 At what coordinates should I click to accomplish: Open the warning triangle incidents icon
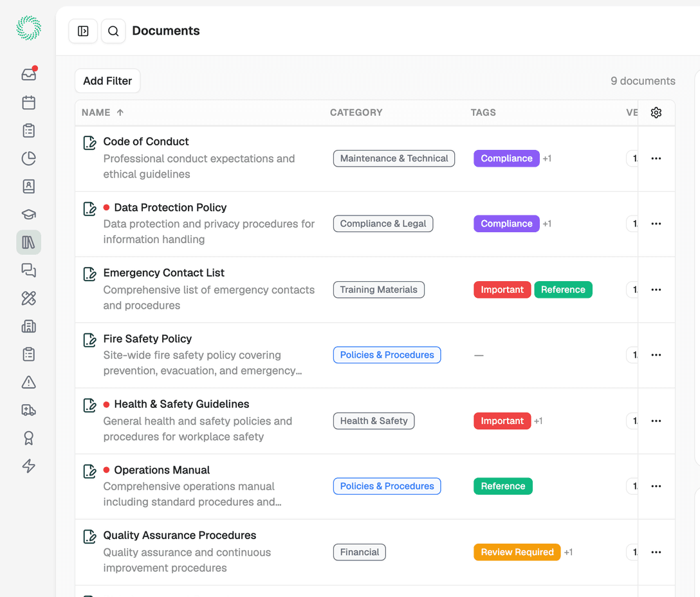pos(28,382)
